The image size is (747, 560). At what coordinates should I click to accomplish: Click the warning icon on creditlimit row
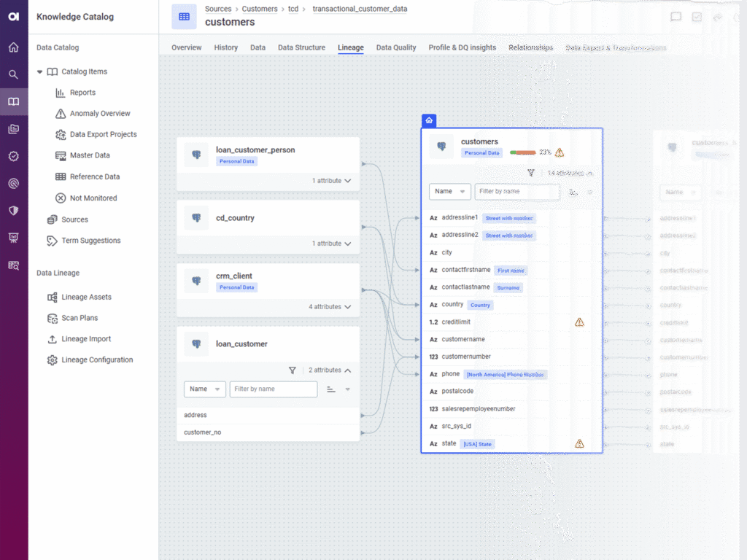[579, 322]
